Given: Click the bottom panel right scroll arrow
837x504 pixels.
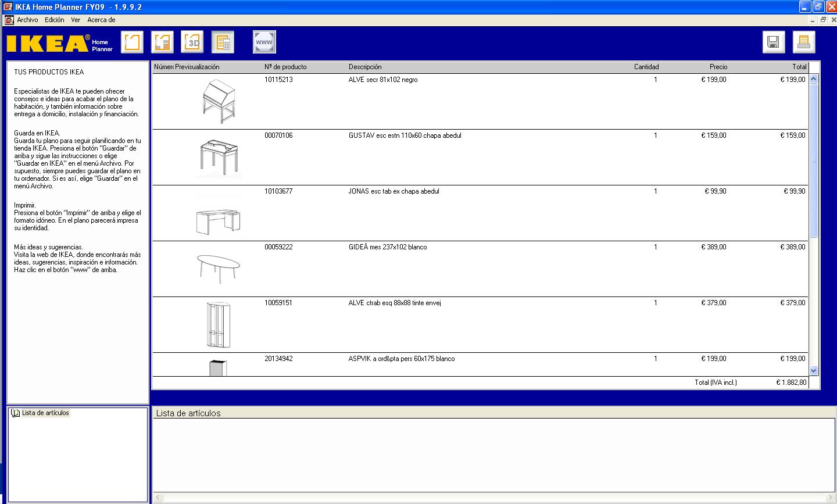Looking at the screenshot, I should coord(830,498).
